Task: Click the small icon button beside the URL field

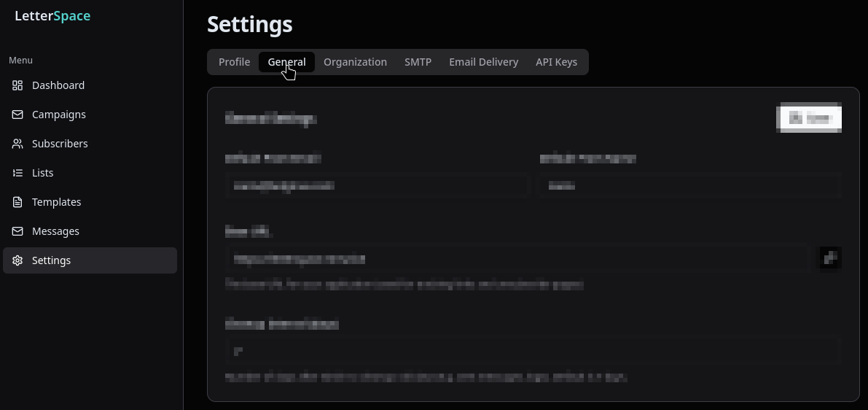Action: 830,258
